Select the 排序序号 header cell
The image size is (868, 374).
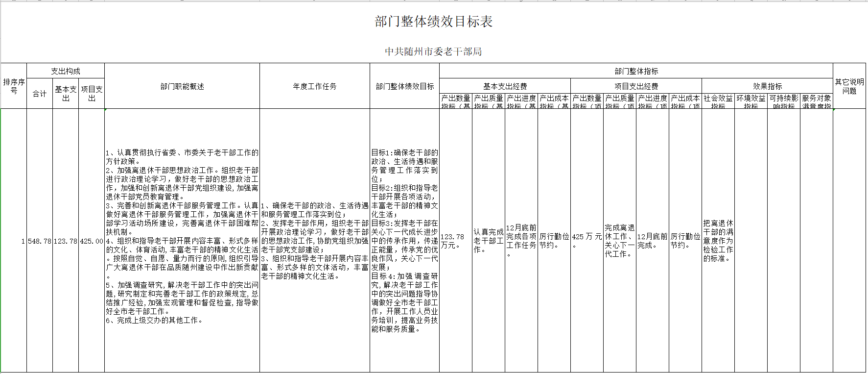14,86
